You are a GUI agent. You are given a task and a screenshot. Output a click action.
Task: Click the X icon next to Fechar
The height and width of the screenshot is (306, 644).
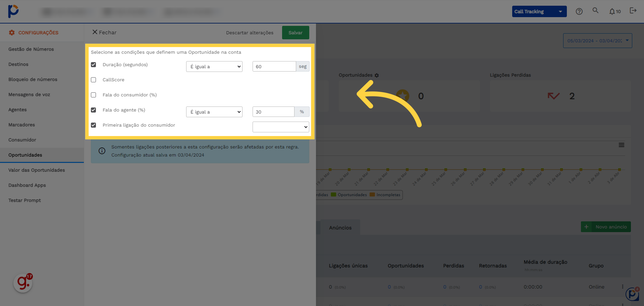[95, 32]
